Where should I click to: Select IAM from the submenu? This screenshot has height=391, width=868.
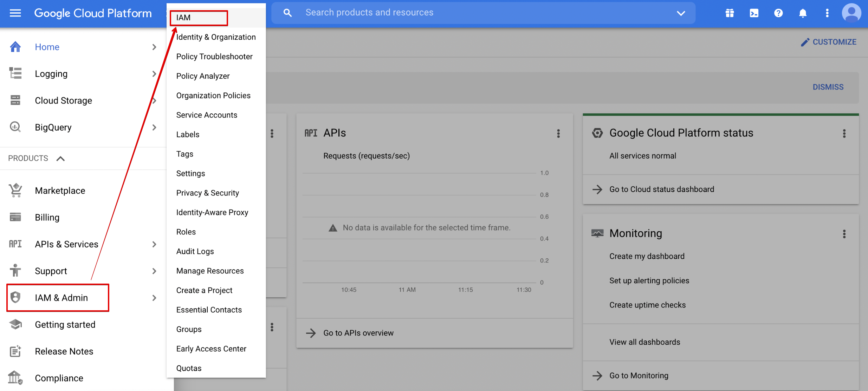(x=216, y=18)
